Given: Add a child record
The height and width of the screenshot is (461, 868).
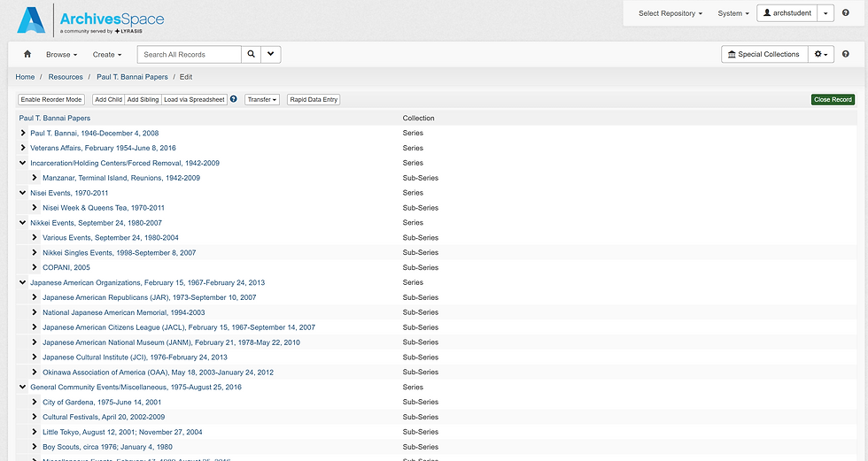Looking at the screenshot, I should tap(108, 99).
